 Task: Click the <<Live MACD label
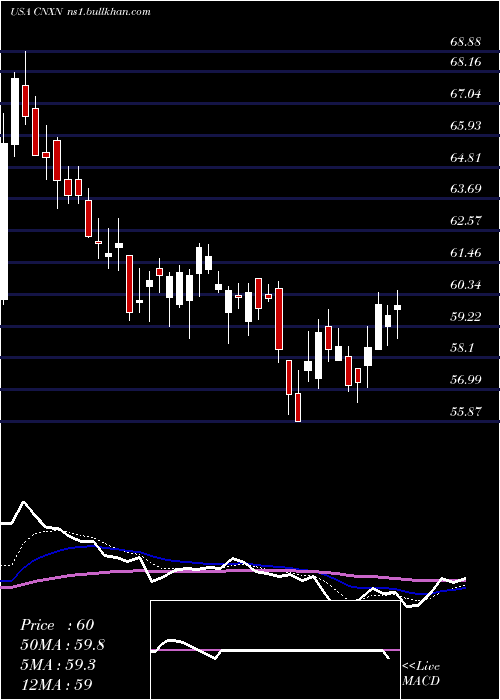pos(421,674)
